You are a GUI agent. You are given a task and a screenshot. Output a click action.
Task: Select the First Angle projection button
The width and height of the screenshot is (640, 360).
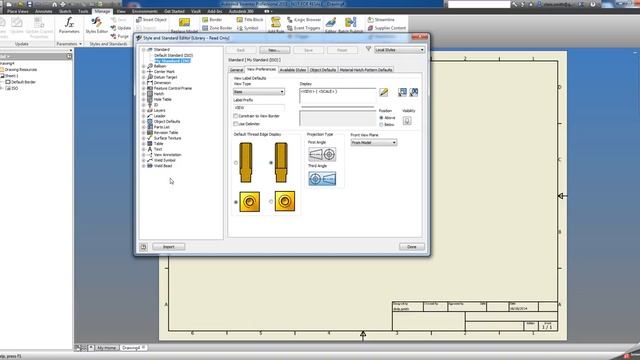pyautogui.click(x=322, y=154)
